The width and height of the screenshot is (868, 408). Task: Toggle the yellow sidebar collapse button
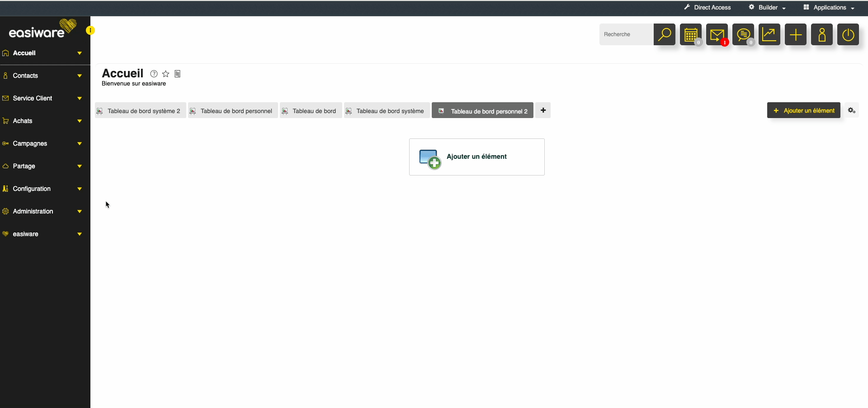(90, 30)
